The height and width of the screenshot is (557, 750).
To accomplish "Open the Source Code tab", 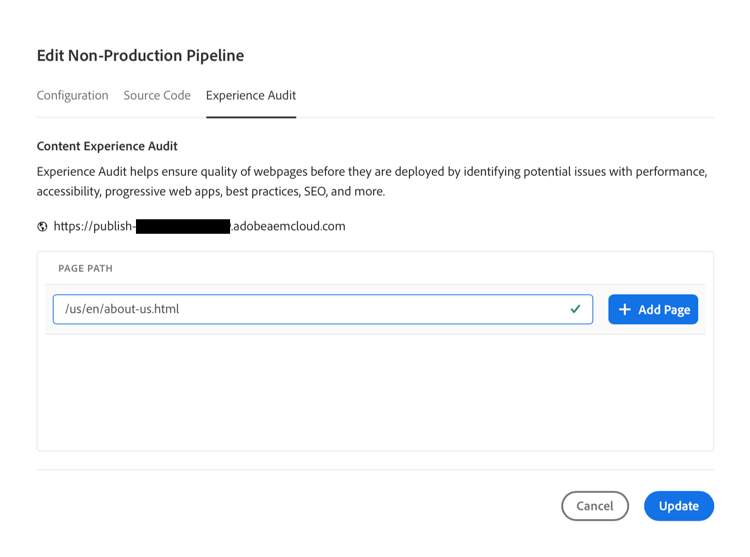I will coord(157,96).
